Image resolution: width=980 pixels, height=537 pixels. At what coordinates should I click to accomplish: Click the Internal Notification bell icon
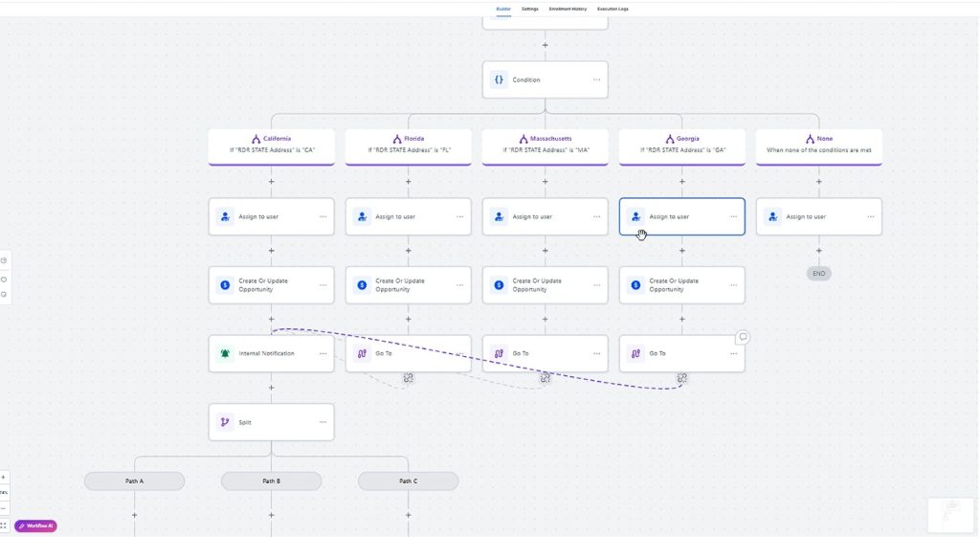coord(225,353)
